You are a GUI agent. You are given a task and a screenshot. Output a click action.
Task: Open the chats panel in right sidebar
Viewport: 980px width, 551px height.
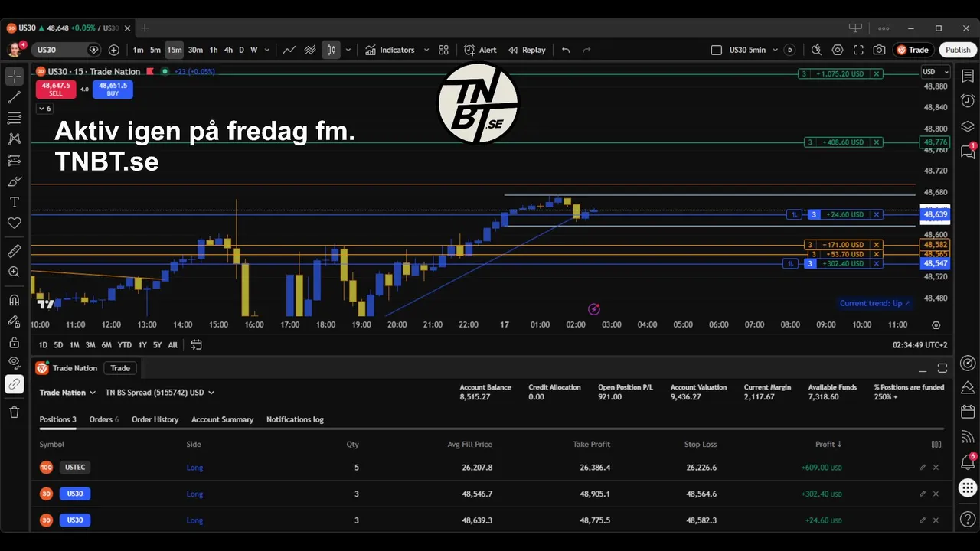[968, 152]
